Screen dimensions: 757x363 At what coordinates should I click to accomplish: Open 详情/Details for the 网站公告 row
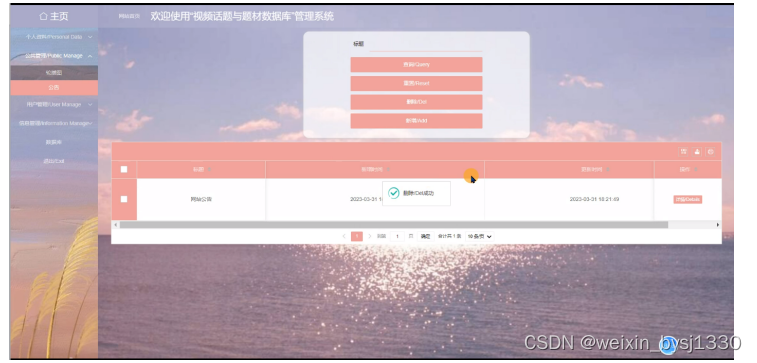coord(687,199)
